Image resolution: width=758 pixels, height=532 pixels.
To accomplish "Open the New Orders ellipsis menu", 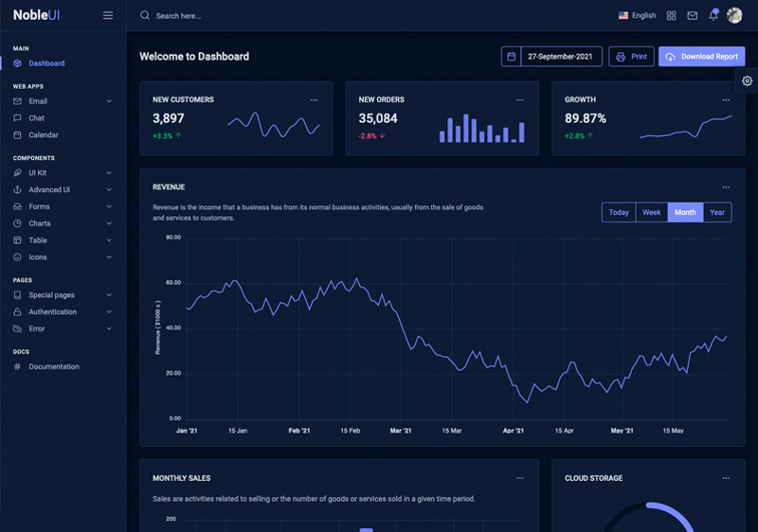I will coord(519,99).
